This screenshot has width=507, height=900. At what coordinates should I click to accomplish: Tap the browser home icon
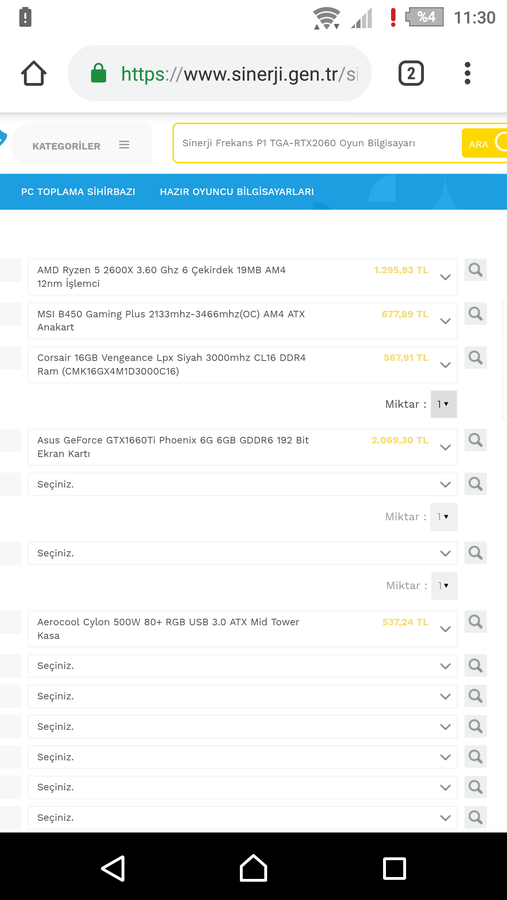[33, 73]
